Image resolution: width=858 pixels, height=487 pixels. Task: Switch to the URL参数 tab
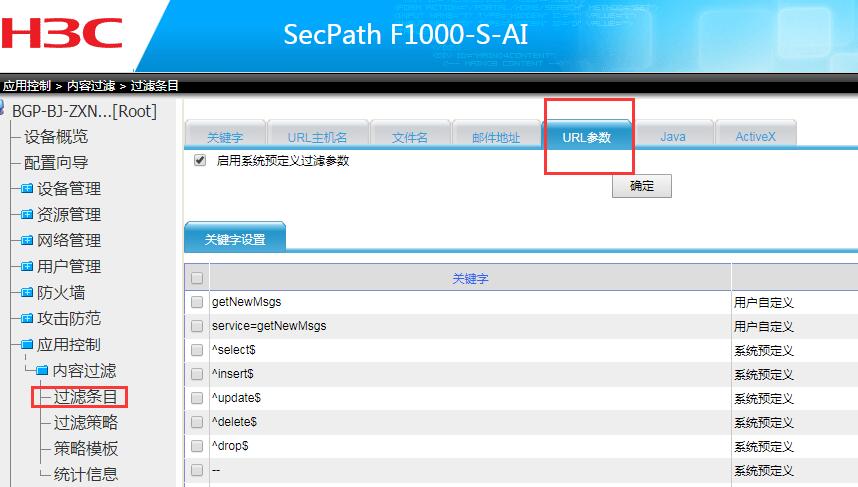[x=587, y=134]
